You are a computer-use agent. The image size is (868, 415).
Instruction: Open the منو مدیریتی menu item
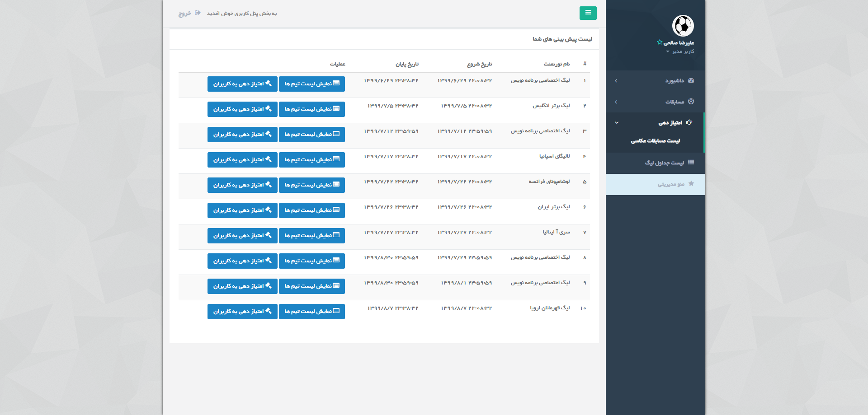pos(671,184)
